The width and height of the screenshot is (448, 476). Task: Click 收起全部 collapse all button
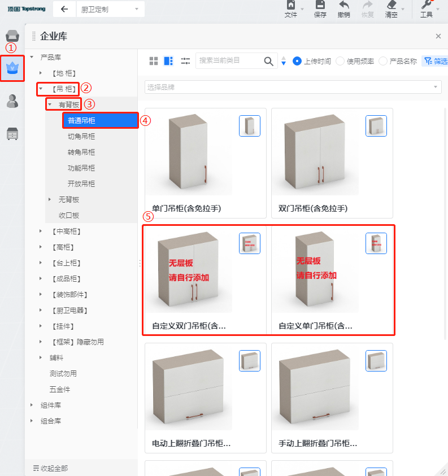pos(50,468)
